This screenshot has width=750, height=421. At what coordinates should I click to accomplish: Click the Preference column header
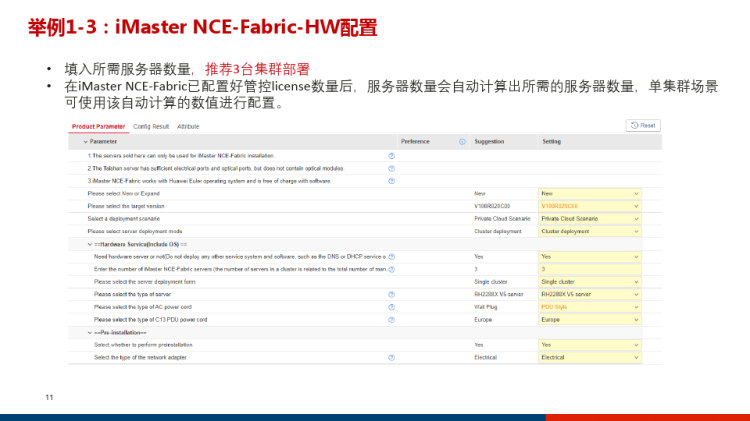click(x=415, y=142)
